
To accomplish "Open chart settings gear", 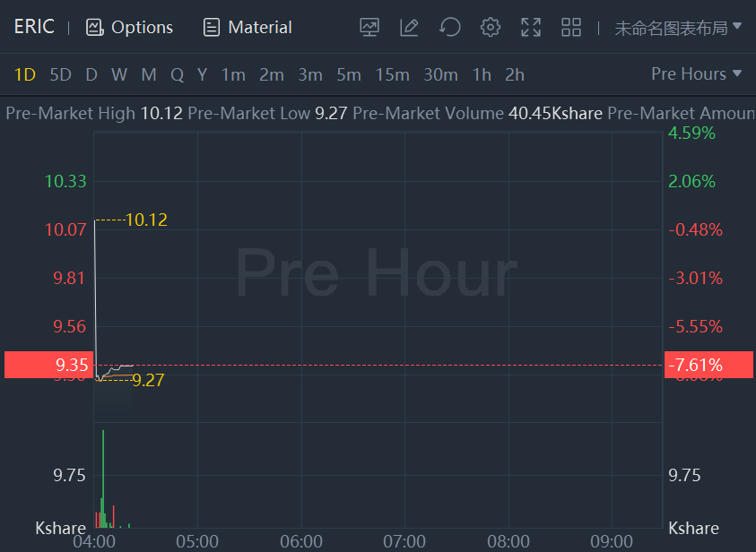I will [x=490, y=27].
